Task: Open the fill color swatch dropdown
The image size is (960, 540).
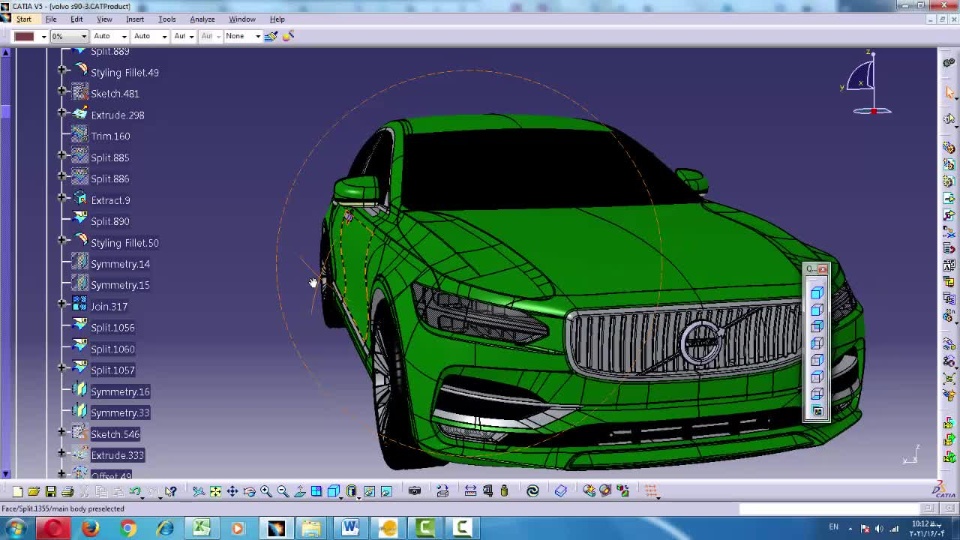Action: click(x=43, y=37)
